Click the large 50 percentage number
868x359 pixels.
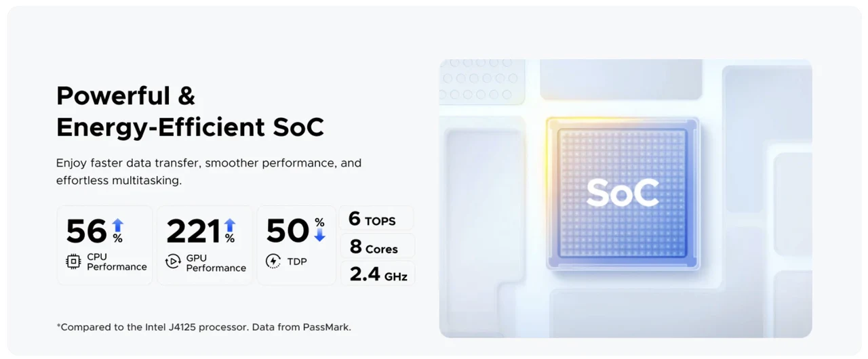pyautogui.click(x=288, y=231)
